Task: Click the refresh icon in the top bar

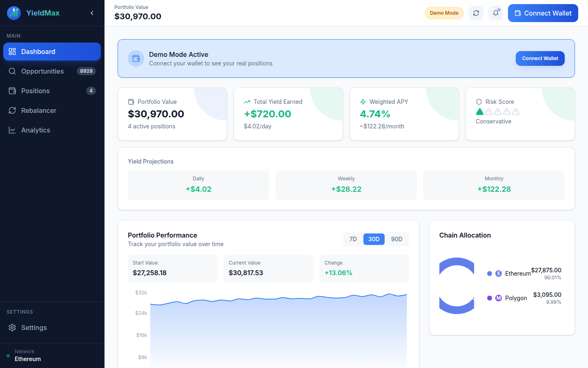Action: (476, 13)
